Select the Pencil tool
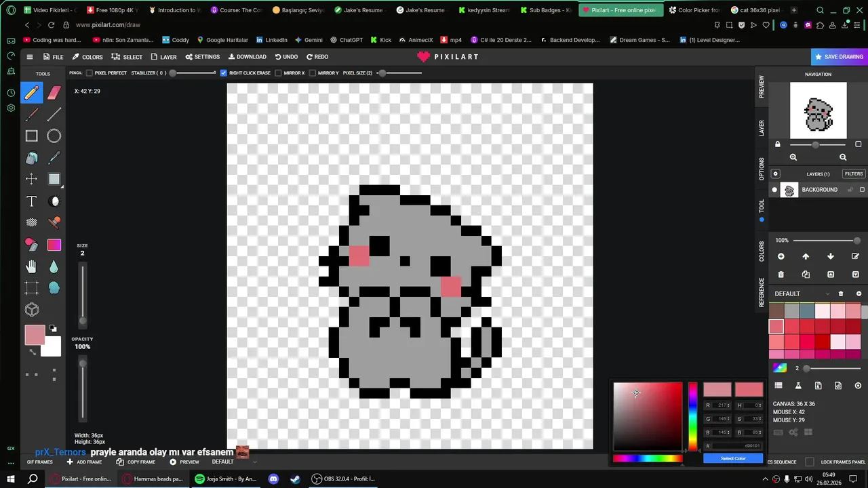 pos(31,93)
